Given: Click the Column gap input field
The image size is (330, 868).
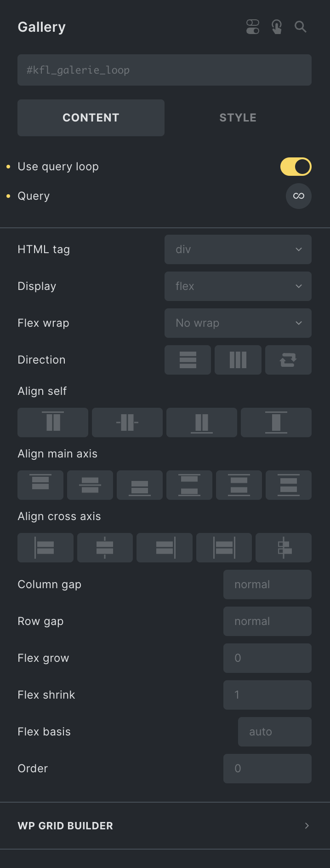Looking at the screenshot, I should point(267,584).
